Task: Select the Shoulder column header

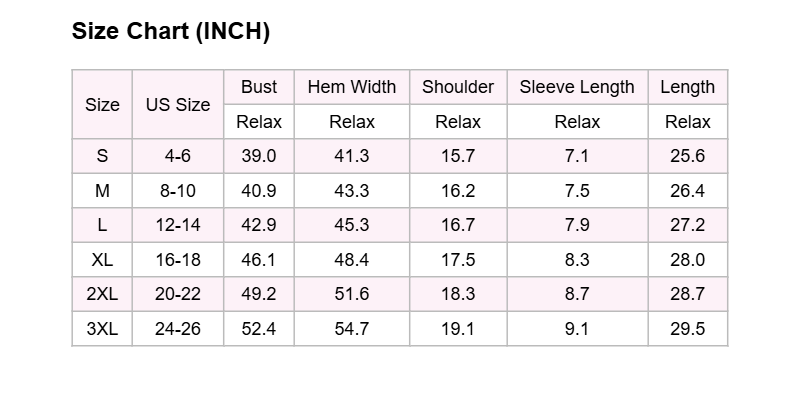Action: tap(458, 87)
